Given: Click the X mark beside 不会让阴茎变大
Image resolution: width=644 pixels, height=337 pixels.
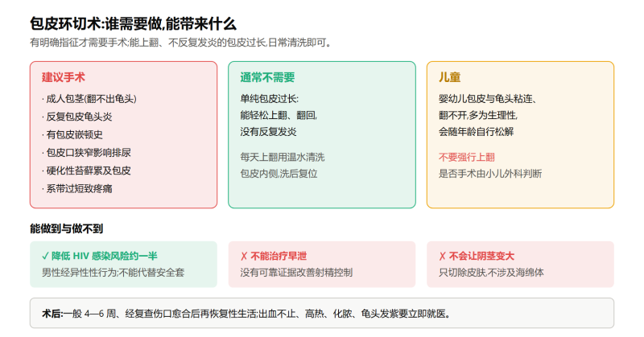Looking at the screenshot, I should coord(442,256).
